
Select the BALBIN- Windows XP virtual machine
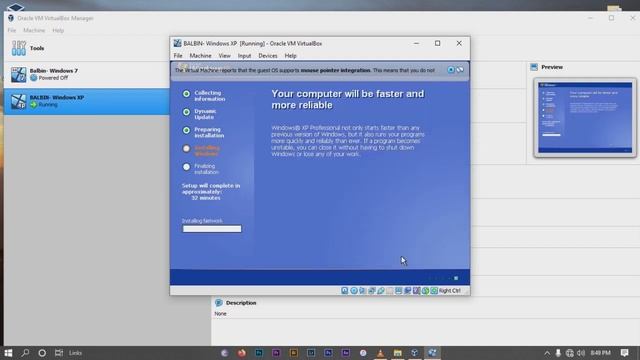[x=87, y=101]
